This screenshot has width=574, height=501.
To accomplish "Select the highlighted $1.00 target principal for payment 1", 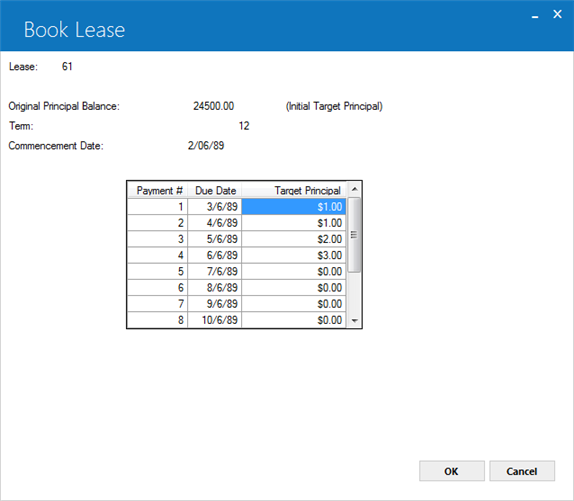I will 294,207.
